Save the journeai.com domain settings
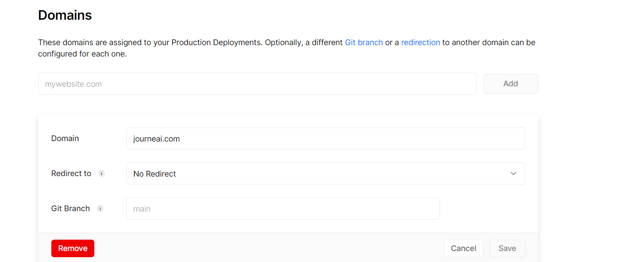 point(507,248)
